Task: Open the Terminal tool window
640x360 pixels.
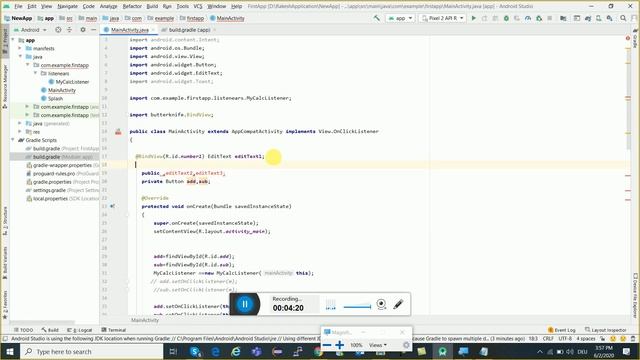Action: click(x=114, y=330)
